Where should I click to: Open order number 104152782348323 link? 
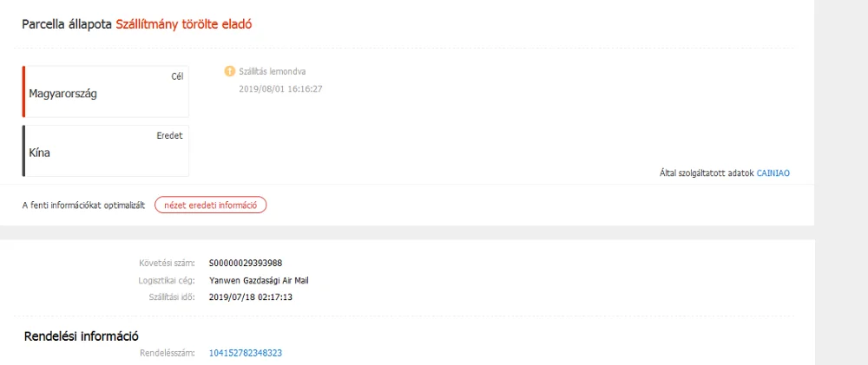tap(246, 353)
